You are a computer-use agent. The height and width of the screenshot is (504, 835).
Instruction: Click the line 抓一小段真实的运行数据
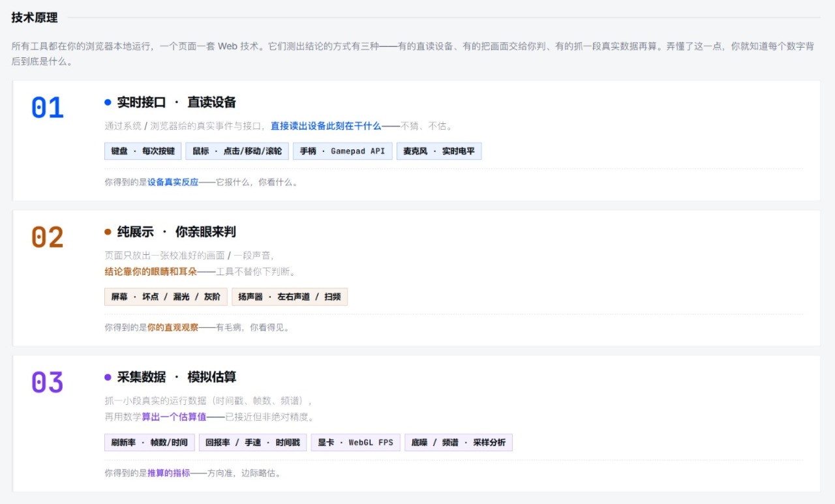pos(209,401)
